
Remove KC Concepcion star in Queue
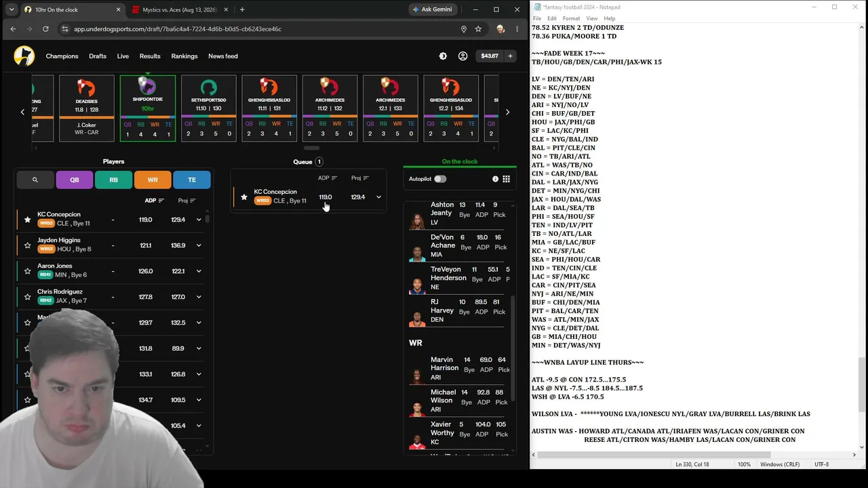click(x=244, y=197)
